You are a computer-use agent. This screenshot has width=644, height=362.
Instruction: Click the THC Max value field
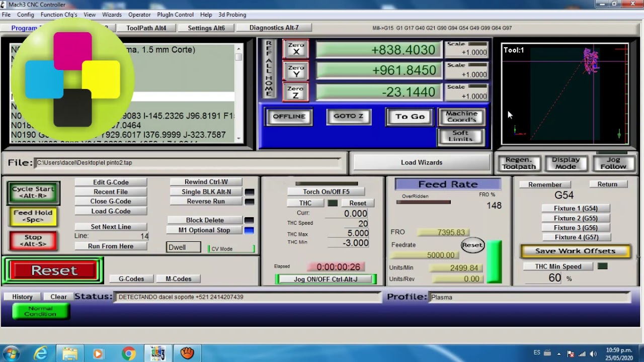point(347,233)
